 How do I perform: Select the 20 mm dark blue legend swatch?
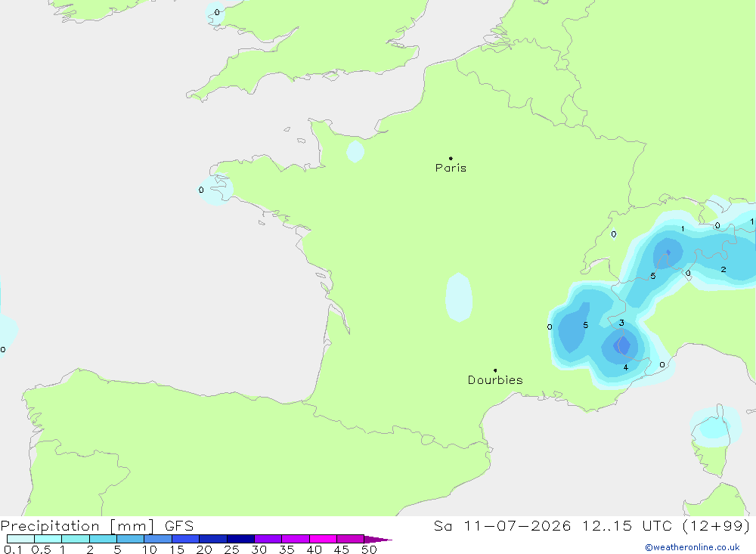(212, 539)
